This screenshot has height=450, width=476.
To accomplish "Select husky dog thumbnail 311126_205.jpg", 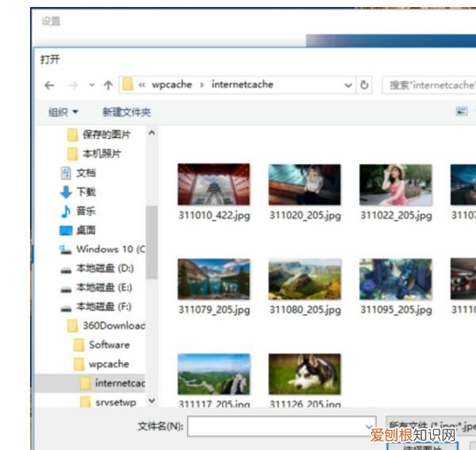I will click(x=305, y=374).
